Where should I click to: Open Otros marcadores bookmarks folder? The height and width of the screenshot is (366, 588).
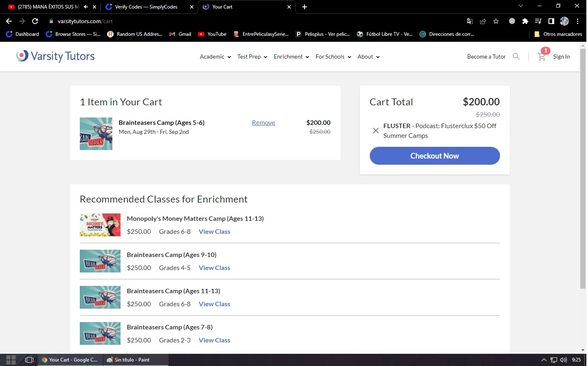558,34
